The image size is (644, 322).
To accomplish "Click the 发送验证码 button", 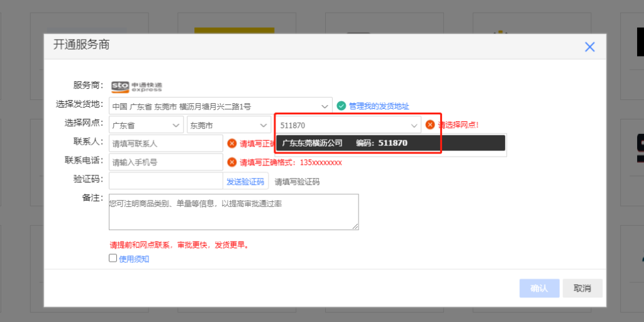I will [245, 182].
